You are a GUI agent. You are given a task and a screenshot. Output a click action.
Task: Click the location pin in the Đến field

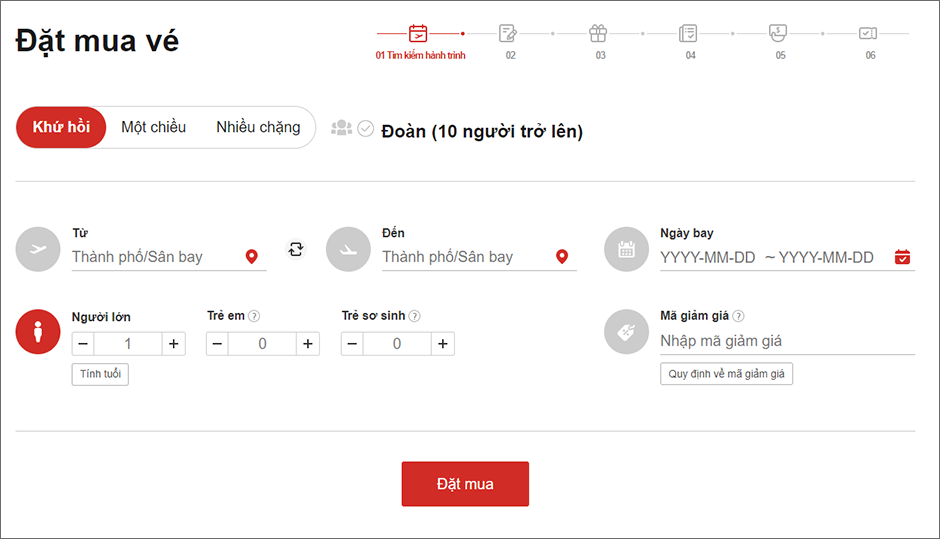(562, 257)
